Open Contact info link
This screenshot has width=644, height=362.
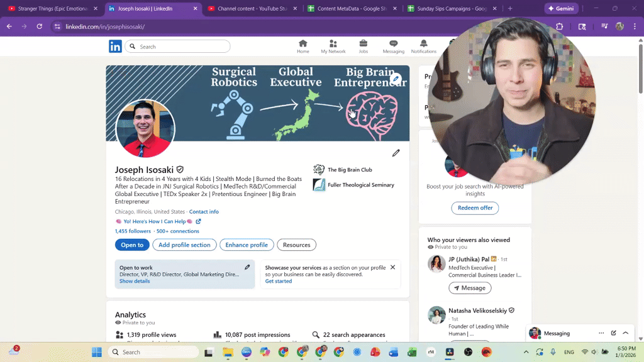pos(204,212)
